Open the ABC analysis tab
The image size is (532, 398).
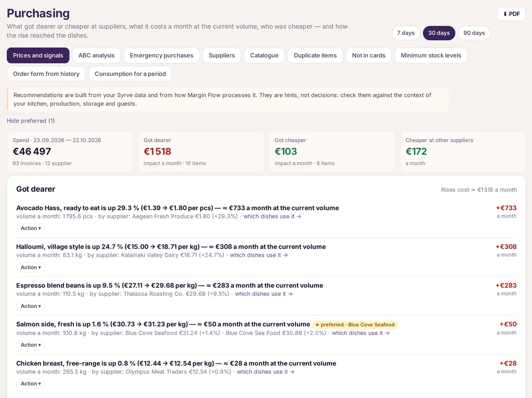(97, 55)
